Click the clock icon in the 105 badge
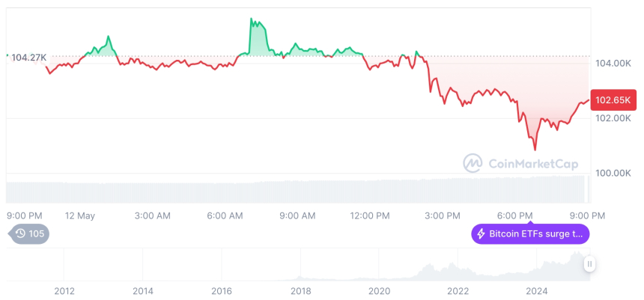 tap(20, 234)
